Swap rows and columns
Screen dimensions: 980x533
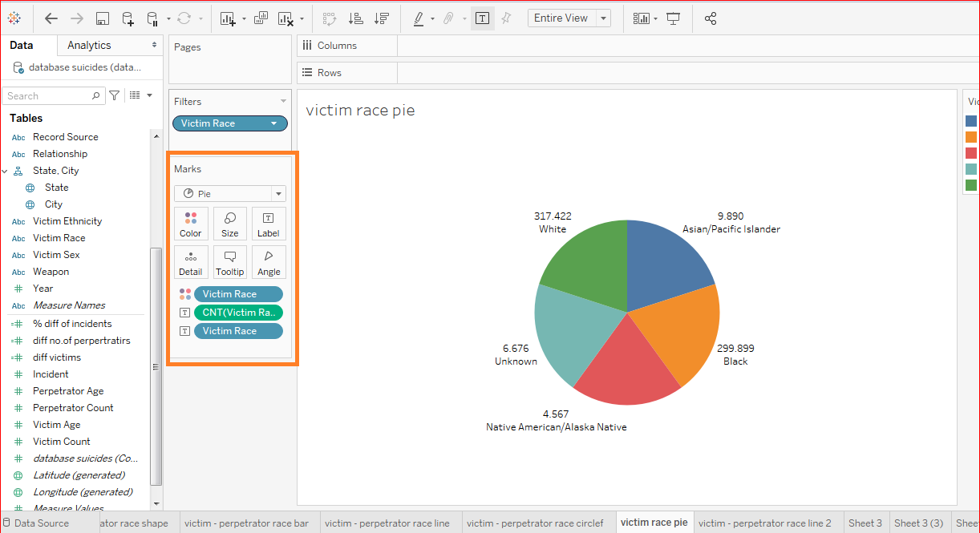click(329, 18)
